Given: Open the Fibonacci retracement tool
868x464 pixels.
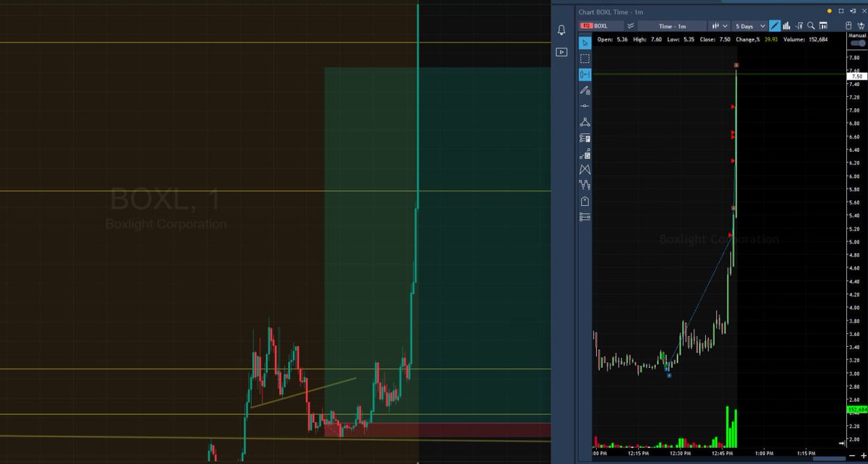Looking at the screenshot, I should pos(584,138).
